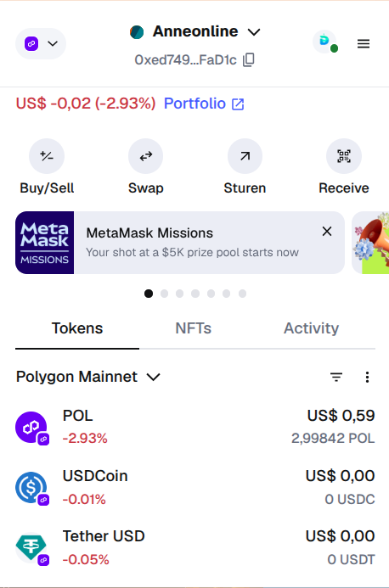Click the Buy/Sell round icon

tap(47, 156)
